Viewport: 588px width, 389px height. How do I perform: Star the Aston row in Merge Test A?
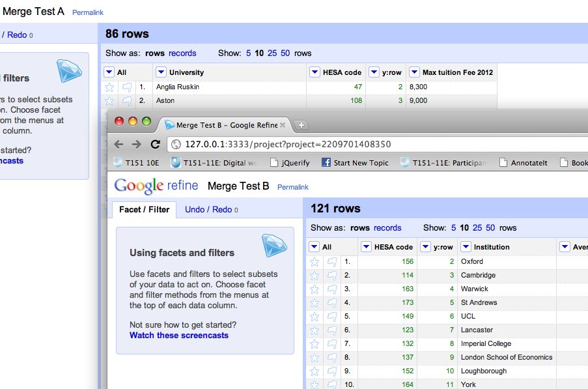click(109, 101)
